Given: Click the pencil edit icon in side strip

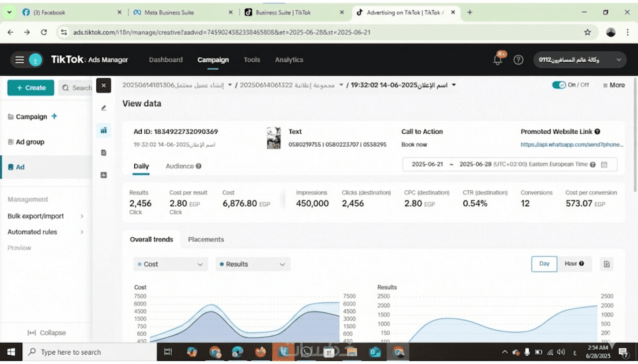Looking at the screenshot, I should [104, 108].
